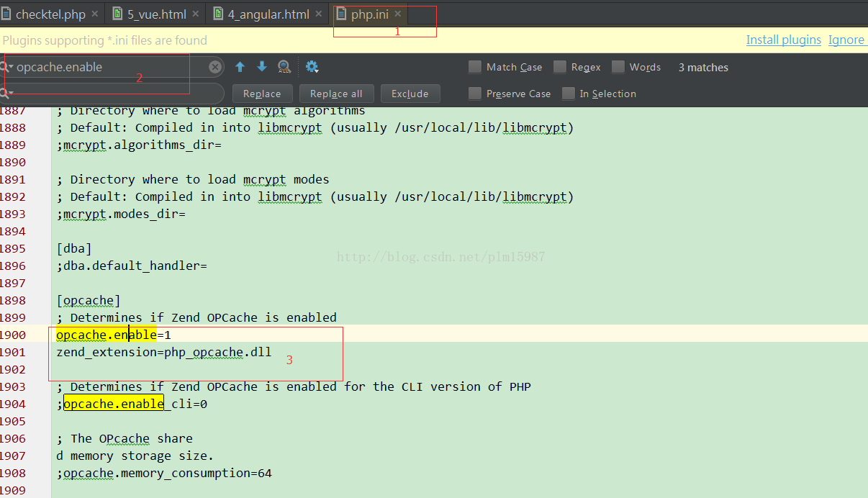Click Ignore link in plugin banner
868x498 pixels.
tap(846, 40)
